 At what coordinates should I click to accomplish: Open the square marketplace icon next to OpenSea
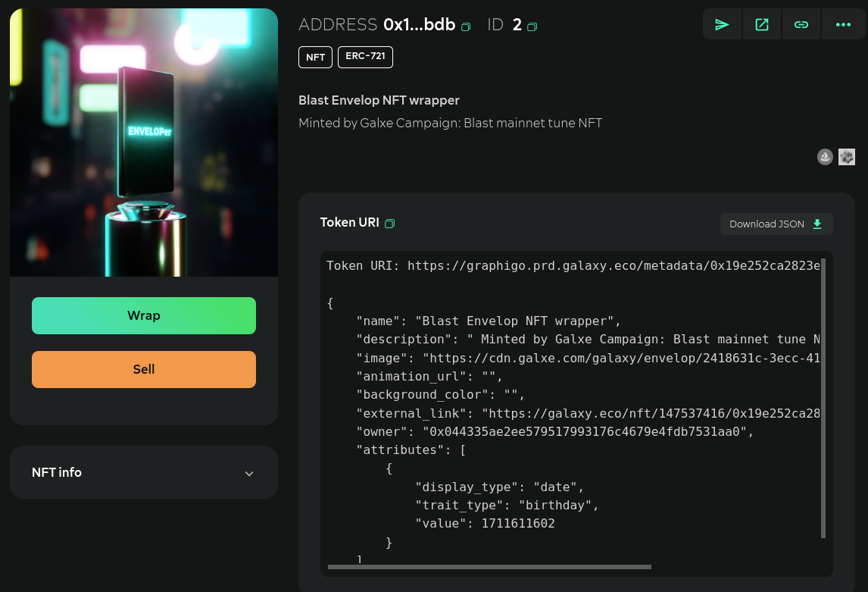(846, 157)
